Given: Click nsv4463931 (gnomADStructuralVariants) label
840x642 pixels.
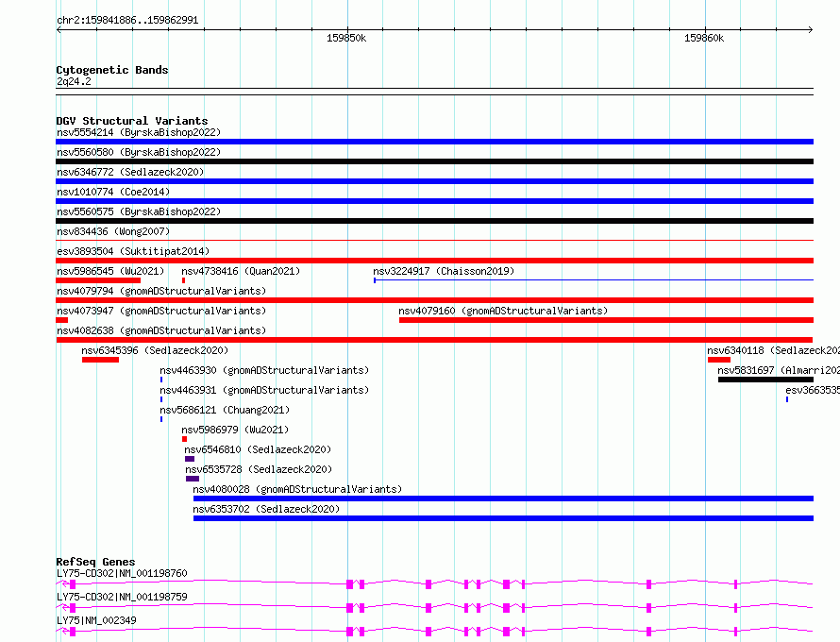Looking at the screenshot, I should [264, 390].
